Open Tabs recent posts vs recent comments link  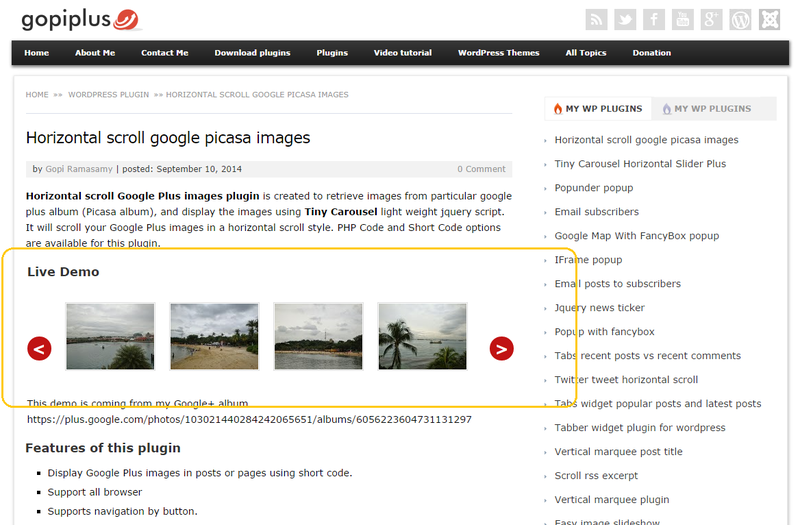[x=647, y=356]
